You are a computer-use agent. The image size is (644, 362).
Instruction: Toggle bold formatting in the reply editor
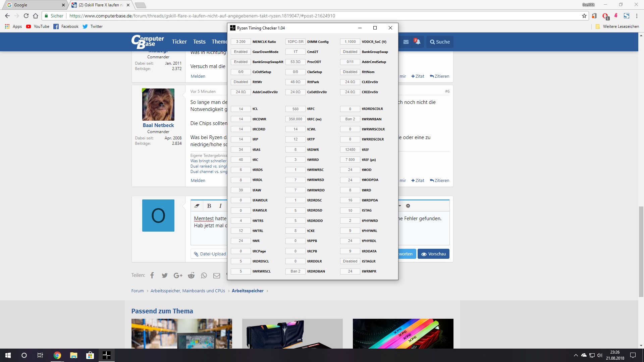click(x=209, y=206)
